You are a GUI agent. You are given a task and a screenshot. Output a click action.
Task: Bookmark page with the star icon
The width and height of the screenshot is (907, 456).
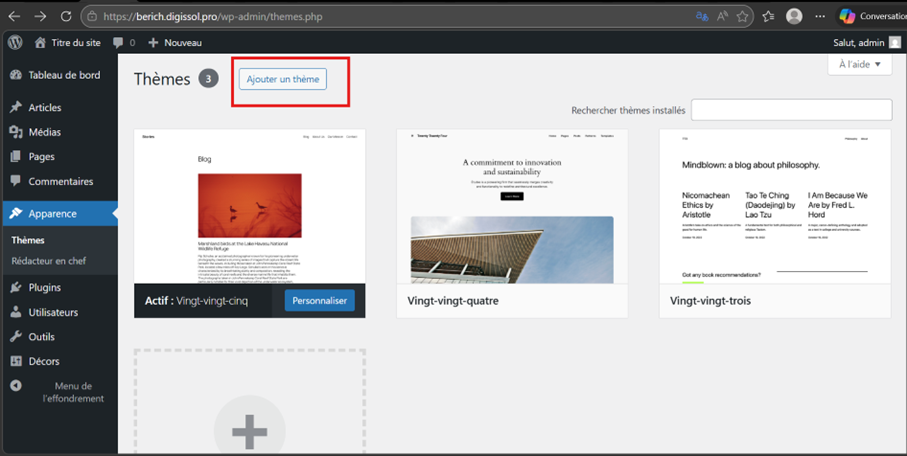coord(742,16)
